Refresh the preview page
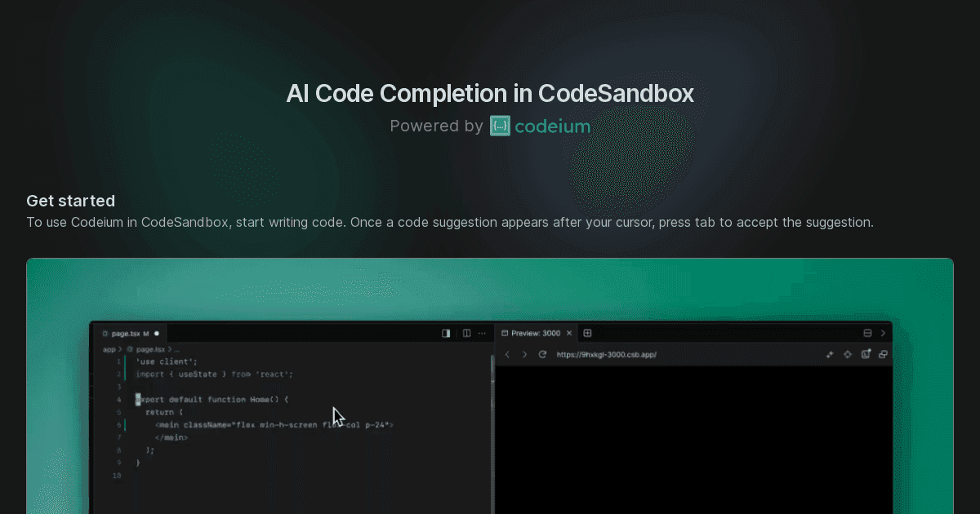 coord(541,354)
